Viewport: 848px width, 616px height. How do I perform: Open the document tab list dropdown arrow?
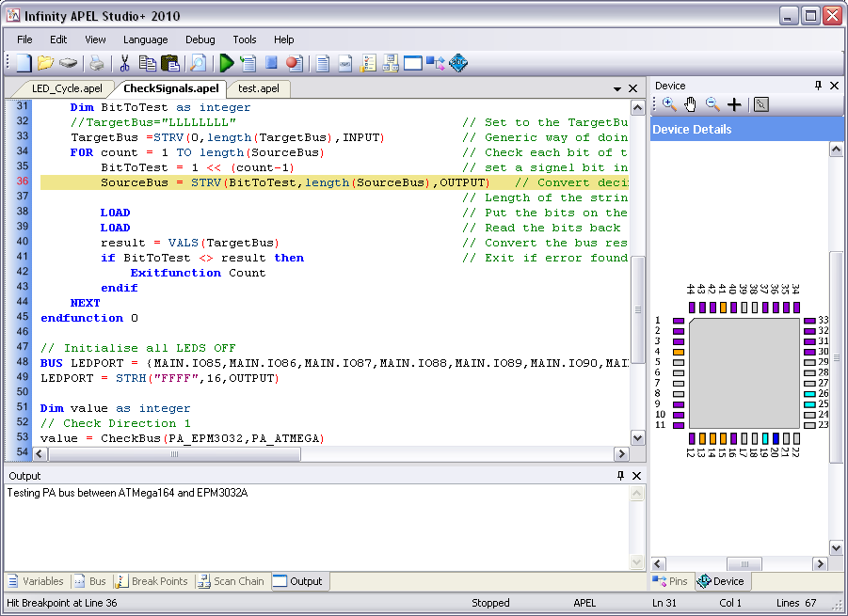[617, 88]
